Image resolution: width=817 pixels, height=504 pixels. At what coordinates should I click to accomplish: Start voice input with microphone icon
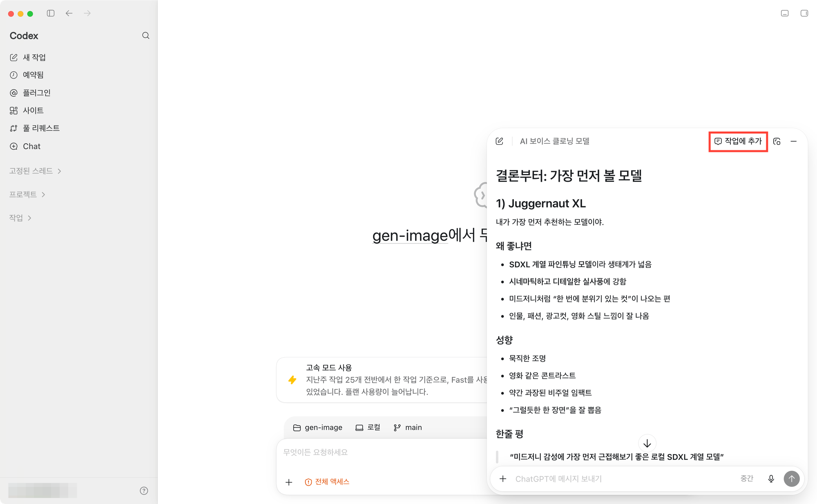[x=771, y=479]
